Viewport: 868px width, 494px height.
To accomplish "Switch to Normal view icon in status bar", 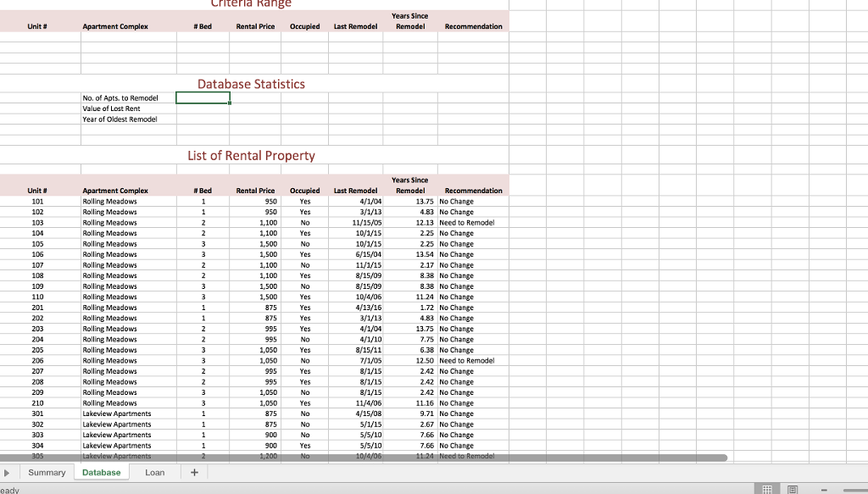I will click(x=767, y=489).
